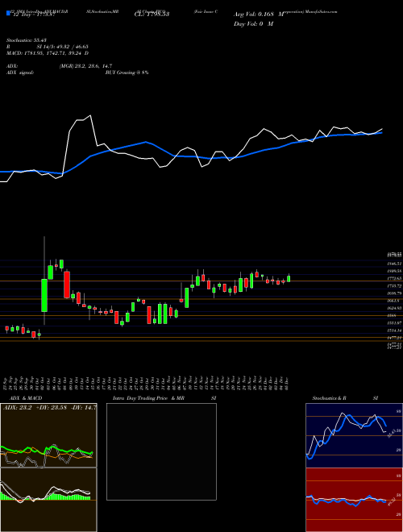Click the large red candlestick after the peak
The image size is (403, 532).
(x=67, y=285)
